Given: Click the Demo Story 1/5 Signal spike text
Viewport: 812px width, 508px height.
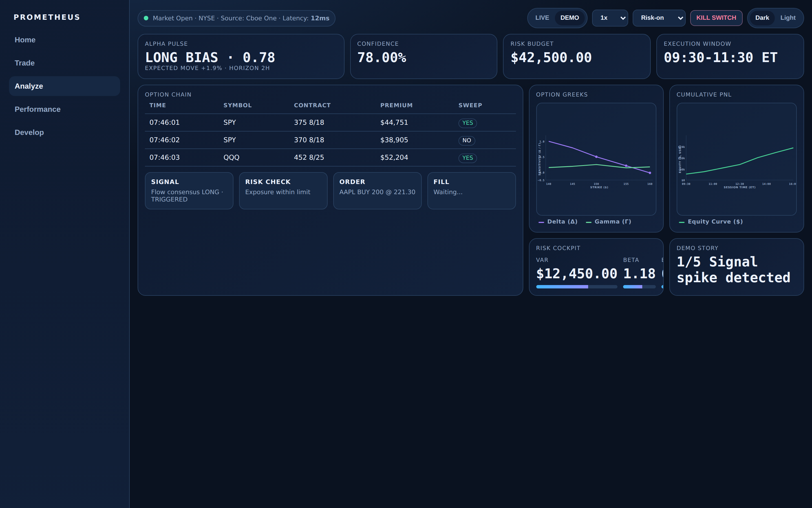Looking at the screenshot, I should (734, 270).
